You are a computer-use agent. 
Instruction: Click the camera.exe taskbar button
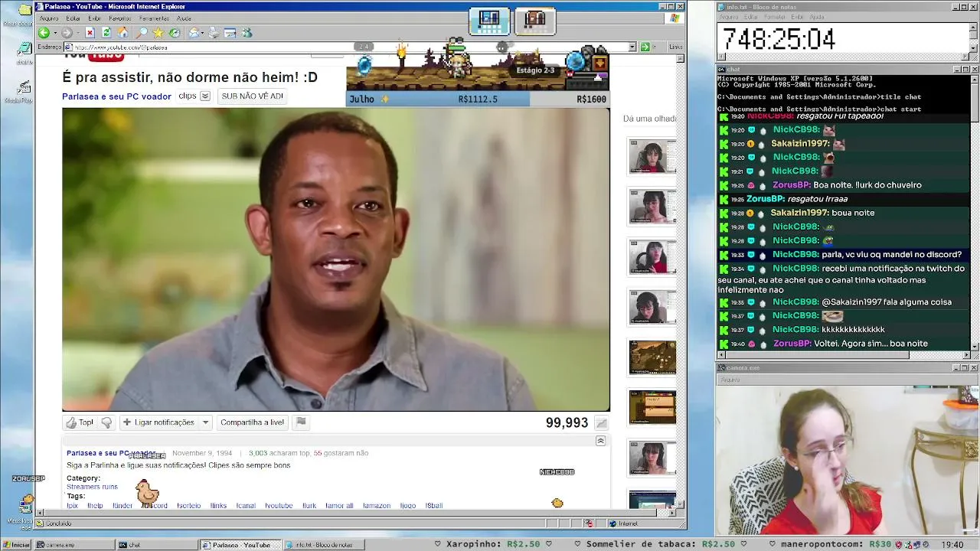click(73, 545)
